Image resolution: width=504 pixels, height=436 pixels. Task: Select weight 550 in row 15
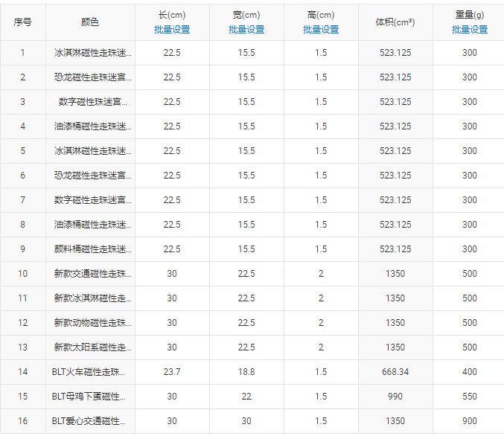(x=470, y=397)
